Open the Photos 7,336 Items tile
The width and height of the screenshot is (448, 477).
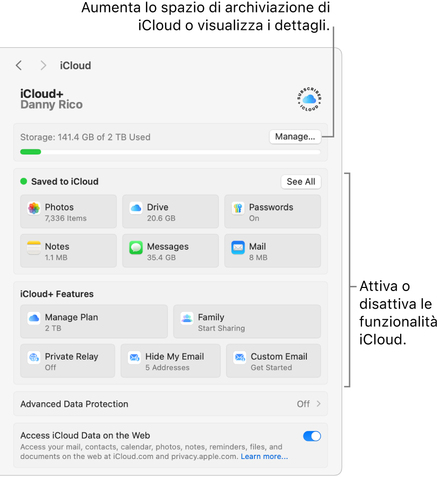(x=68, y=212)
